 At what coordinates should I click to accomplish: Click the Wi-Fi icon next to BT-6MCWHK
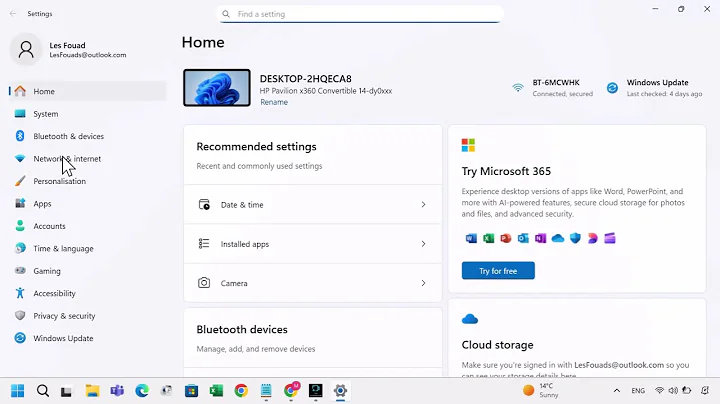pos(518,87)
